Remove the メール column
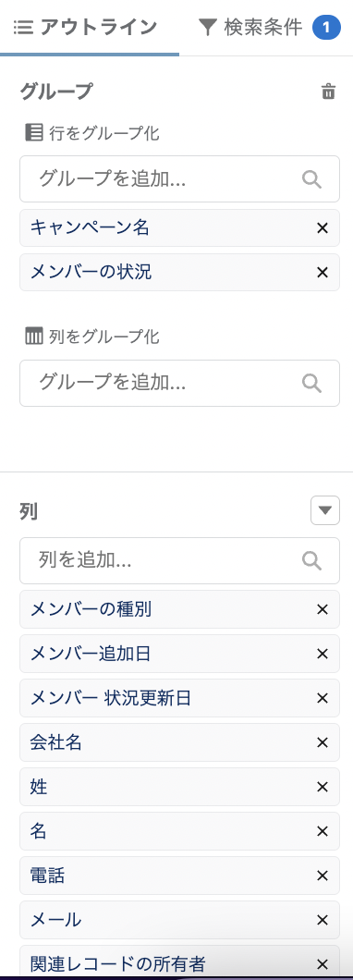This screenshot has height=980, width=353. (x=323, y=920)
